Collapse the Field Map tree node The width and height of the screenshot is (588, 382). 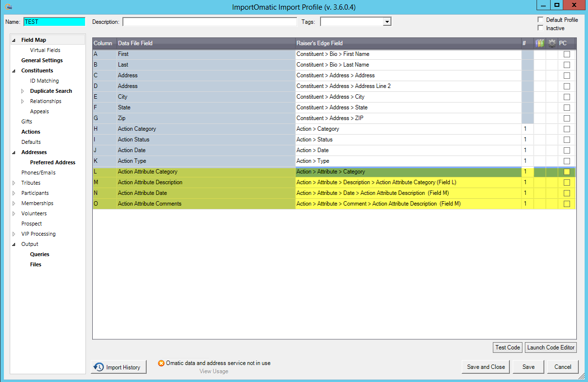coord(14,40)
